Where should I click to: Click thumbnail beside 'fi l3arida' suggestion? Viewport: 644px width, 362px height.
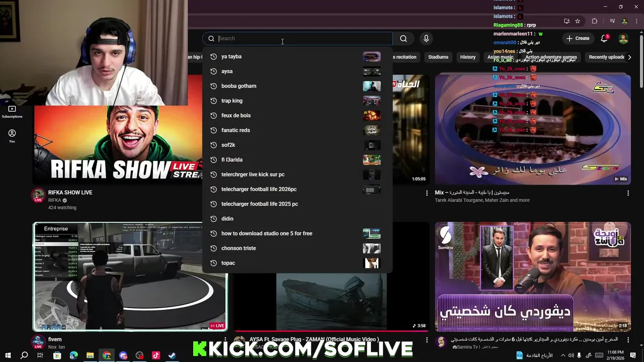click(x=372, y=160)
